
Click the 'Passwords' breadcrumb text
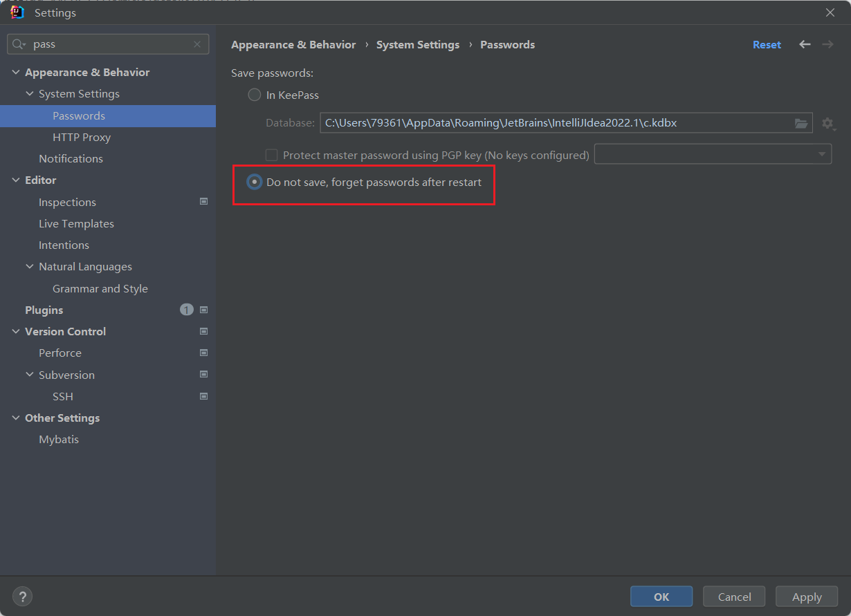tap(507, 44)
